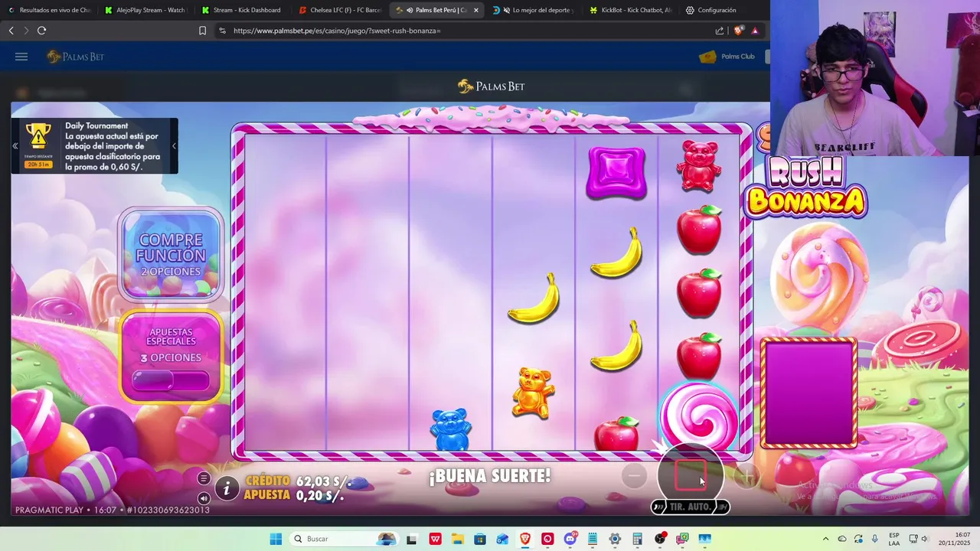Close the Palms Bet Perú tab

point(476,10)
